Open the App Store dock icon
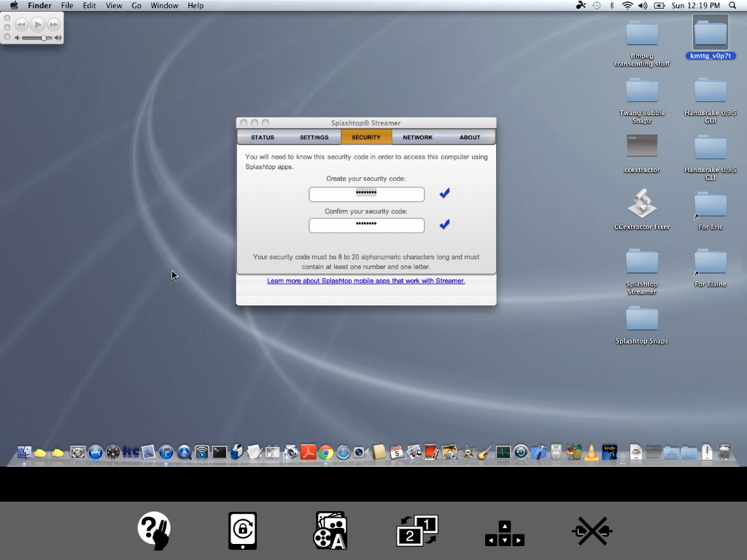Image resolution: width=747 pixels, height=560 pixels. coord(96,452)
